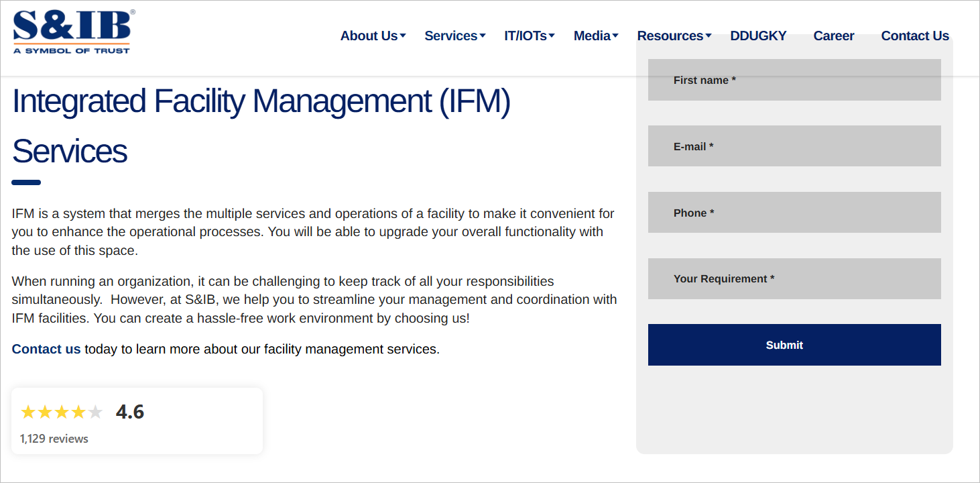This screenshot has width=980, height=483.
Task: Focus the First name input field
Action: 794,80
